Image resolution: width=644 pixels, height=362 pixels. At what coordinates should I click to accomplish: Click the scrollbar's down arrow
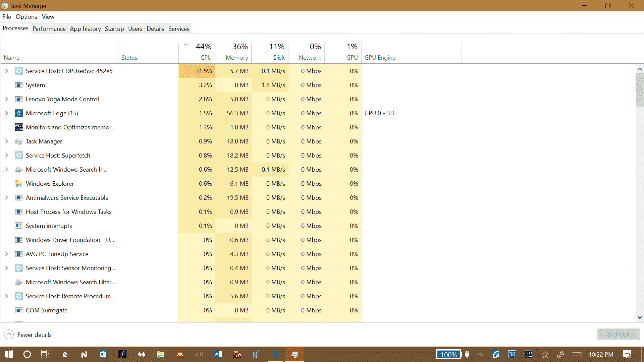pos(640,317)
